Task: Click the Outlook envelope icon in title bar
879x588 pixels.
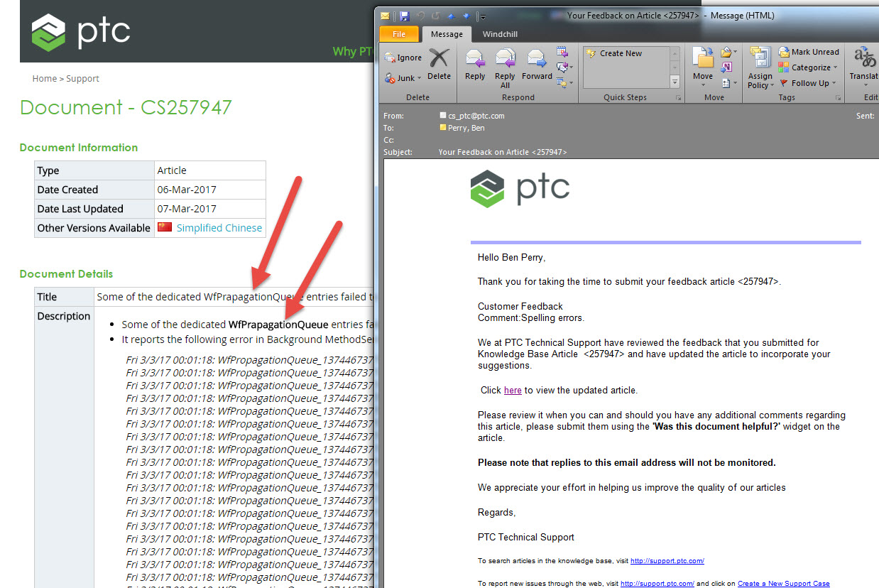Action: (386, 15)
